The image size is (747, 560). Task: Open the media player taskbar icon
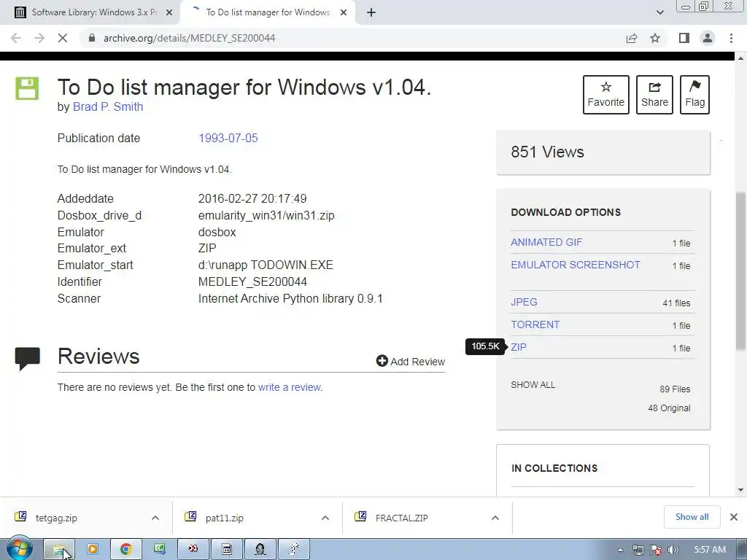[x=93, y=550]
